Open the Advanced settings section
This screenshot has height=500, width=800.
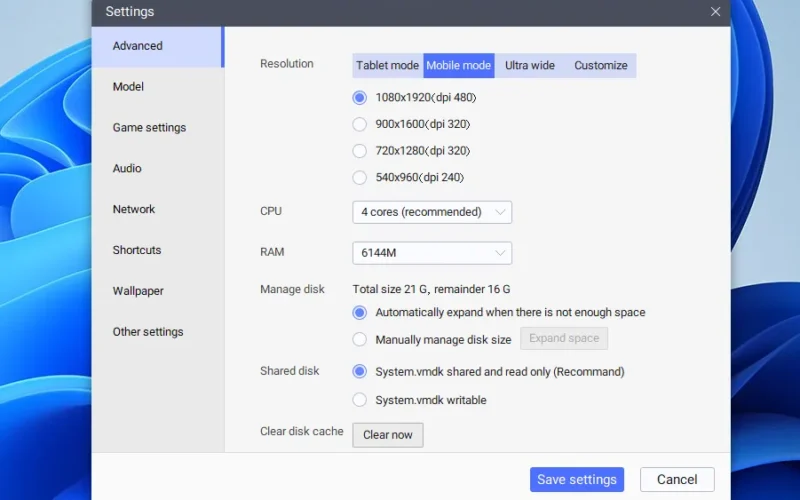point(158,46)
